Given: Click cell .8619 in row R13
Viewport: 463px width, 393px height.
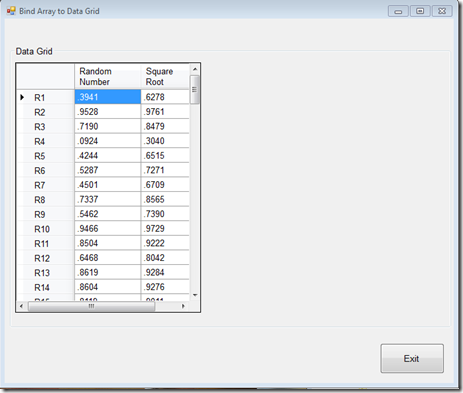Looking at the screenshot, I should (108, 273).
